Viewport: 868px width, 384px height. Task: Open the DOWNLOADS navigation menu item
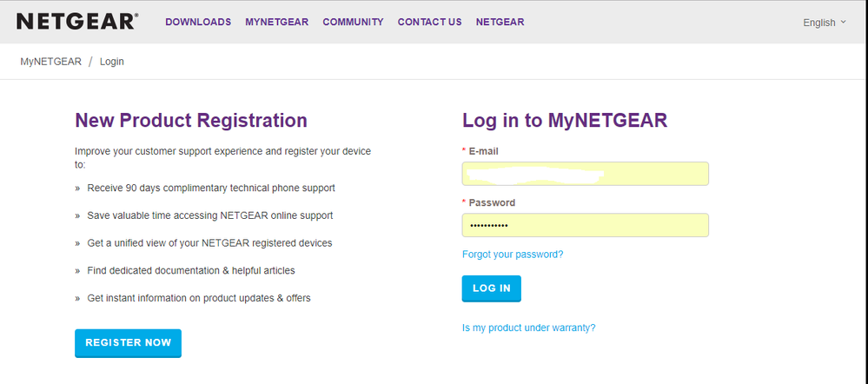(198, 23)
